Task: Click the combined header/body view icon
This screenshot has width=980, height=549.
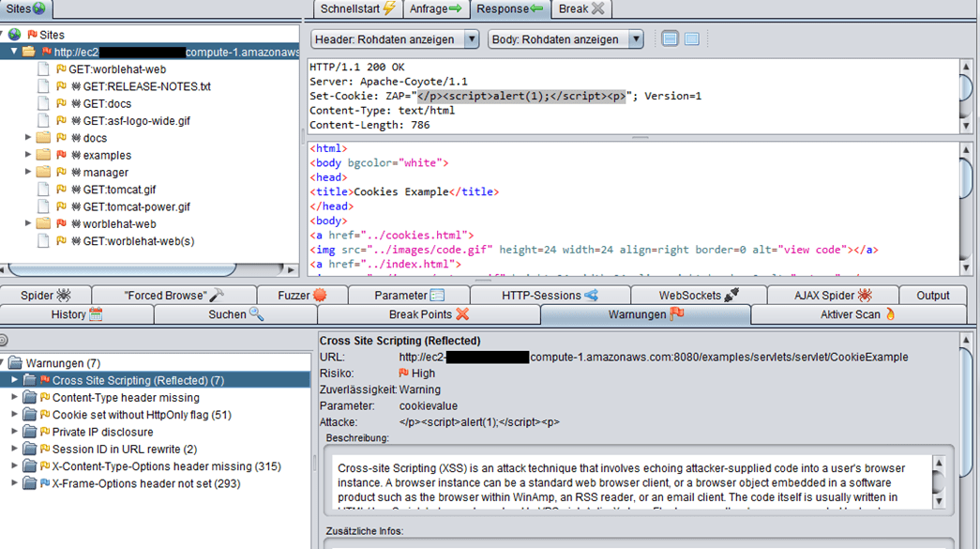Action: click(x=691, y=39)
